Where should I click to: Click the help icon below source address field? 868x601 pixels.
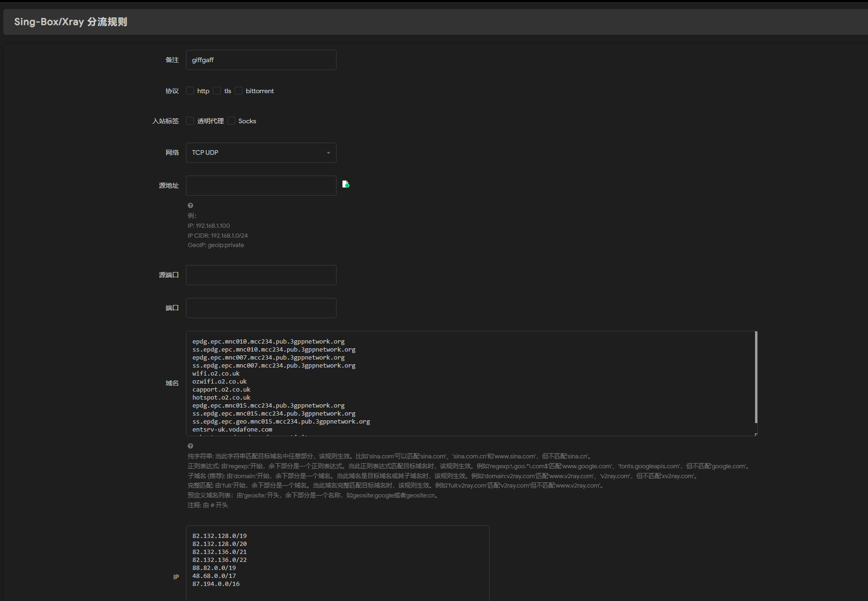pos(190,206)
